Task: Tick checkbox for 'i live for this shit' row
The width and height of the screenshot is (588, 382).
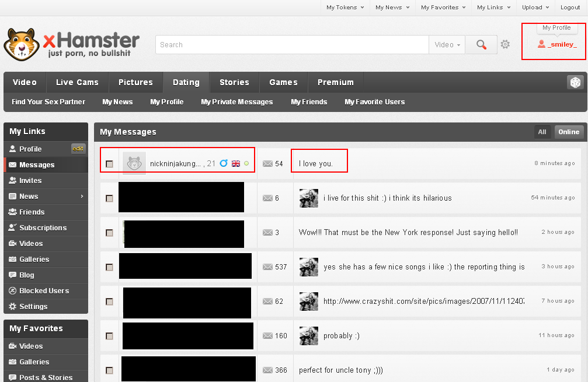Action: point(110,198)
